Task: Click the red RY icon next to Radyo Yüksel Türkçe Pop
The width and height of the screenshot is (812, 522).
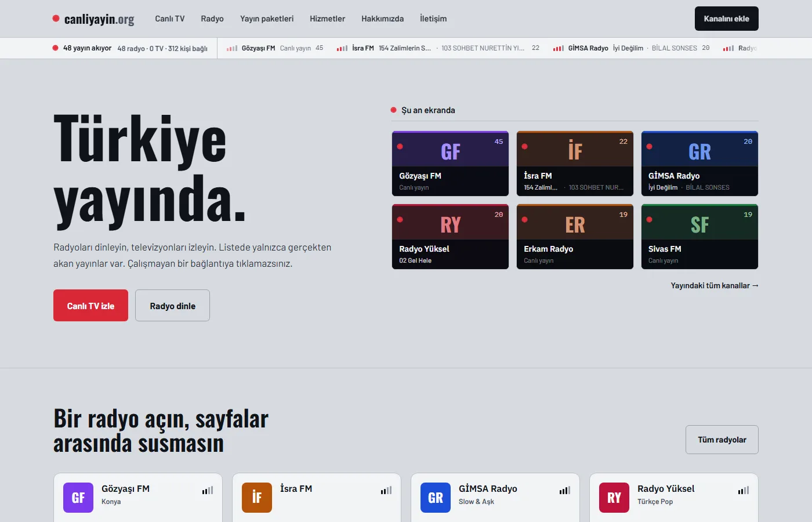Action: (614, 498)
